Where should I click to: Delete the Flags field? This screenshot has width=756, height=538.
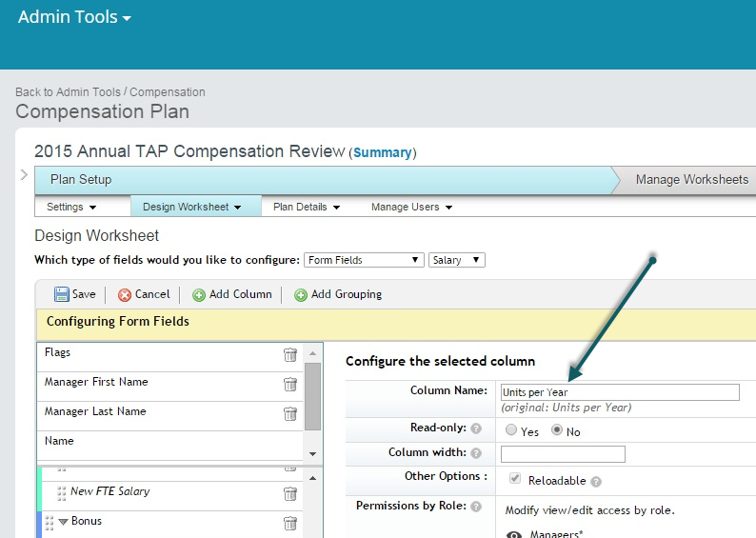pos(290,355)
